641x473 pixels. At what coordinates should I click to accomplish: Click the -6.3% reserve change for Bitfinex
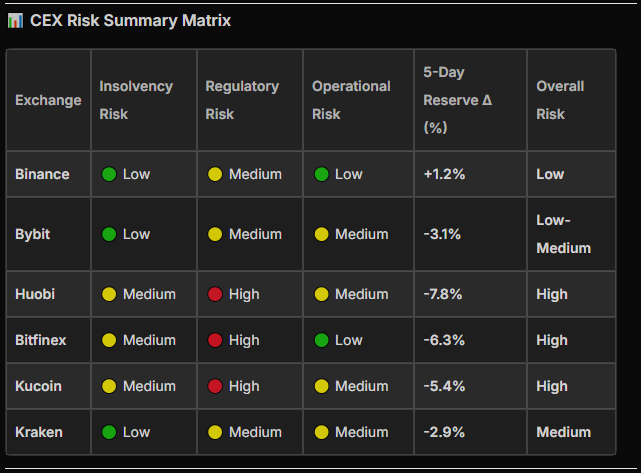click(444, 340)
